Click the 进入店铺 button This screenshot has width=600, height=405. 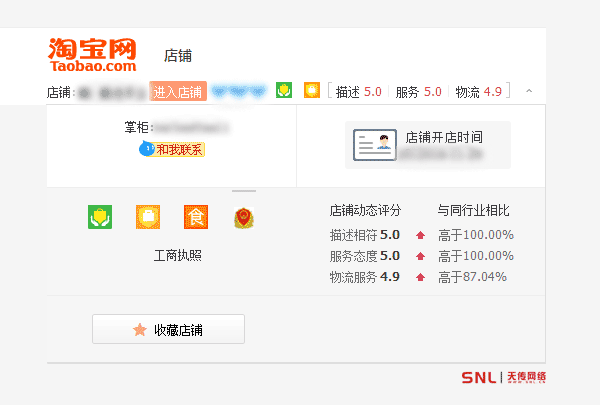pyautogui.click(x=178, y=91)
